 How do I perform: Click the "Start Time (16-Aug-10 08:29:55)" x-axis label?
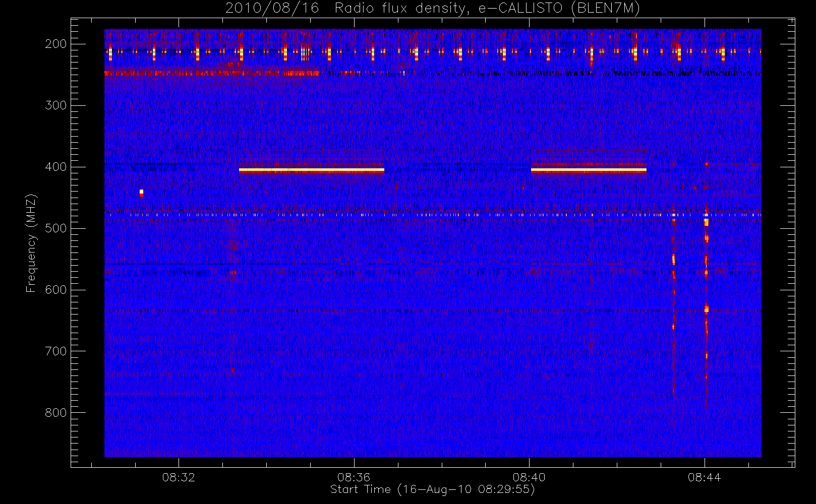432,489
